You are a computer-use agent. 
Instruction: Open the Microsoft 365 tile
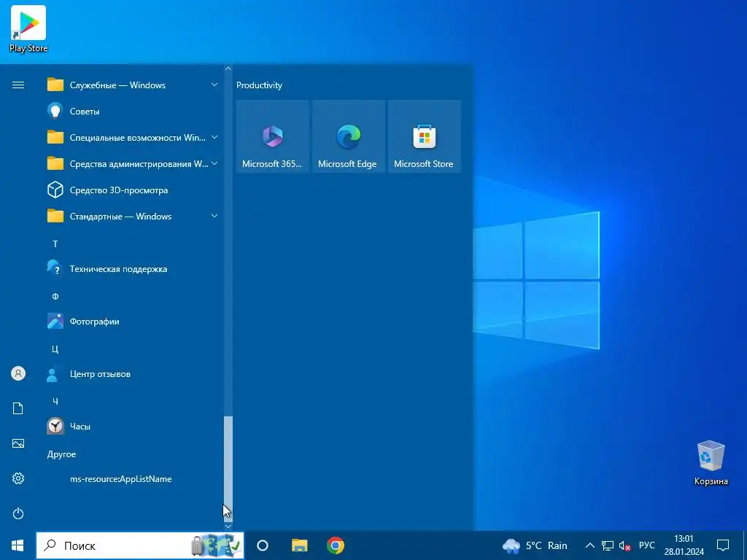point(273,136)
